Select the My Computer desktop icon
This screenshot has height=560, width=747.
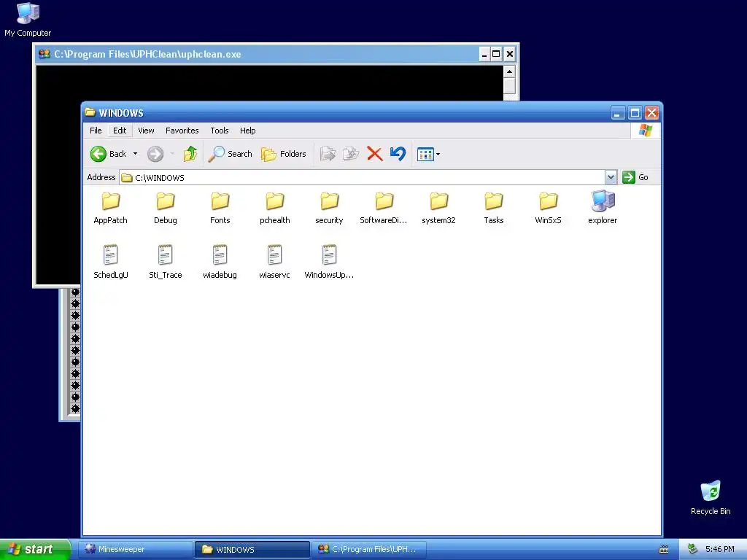pyautogui.click(x=28, y=19)
